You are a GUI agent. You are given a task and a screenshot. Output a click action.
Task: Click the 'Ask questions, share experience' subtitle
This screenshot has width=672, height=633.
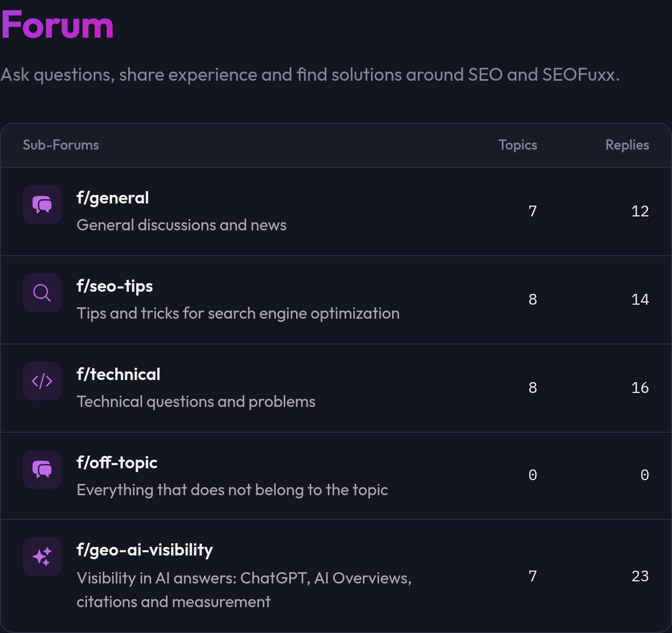[x=310, y=75]
